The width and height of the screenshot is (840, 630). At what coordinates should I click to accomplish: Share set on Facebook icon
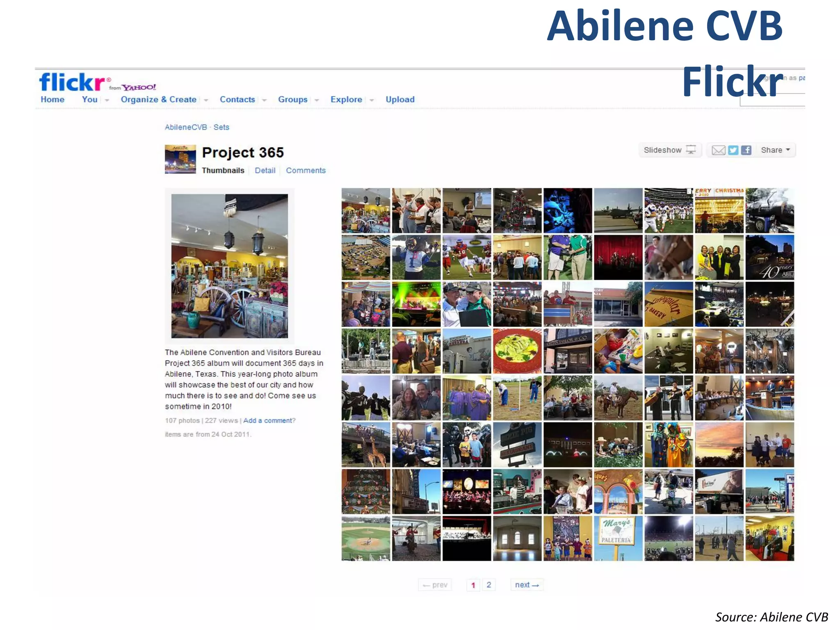[x=746, y=150]
